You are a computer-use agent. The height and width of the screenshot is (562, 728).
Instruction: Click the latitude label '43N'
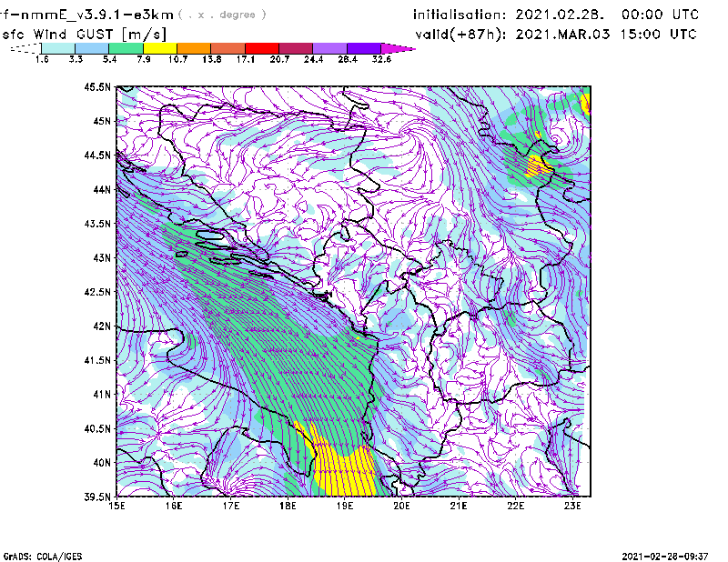pyautogui.click(x=102, y=257)
